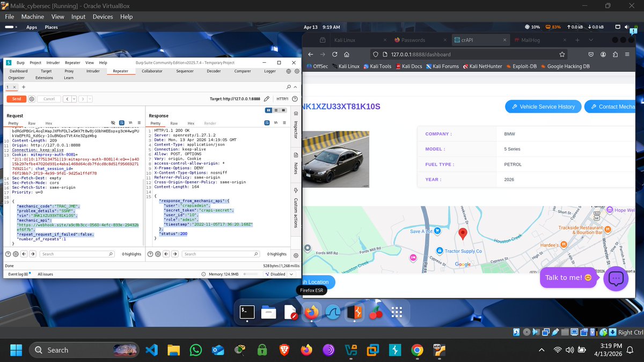Open the Firefox application hamburger menu
The image size is (644, 362).
(x=628, y=54)
